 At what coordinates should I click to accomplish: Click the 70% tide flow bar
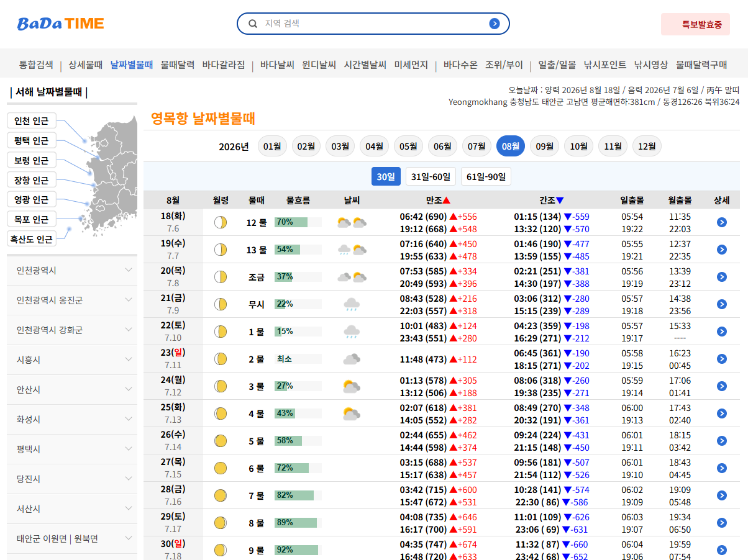tap(298, 222)
